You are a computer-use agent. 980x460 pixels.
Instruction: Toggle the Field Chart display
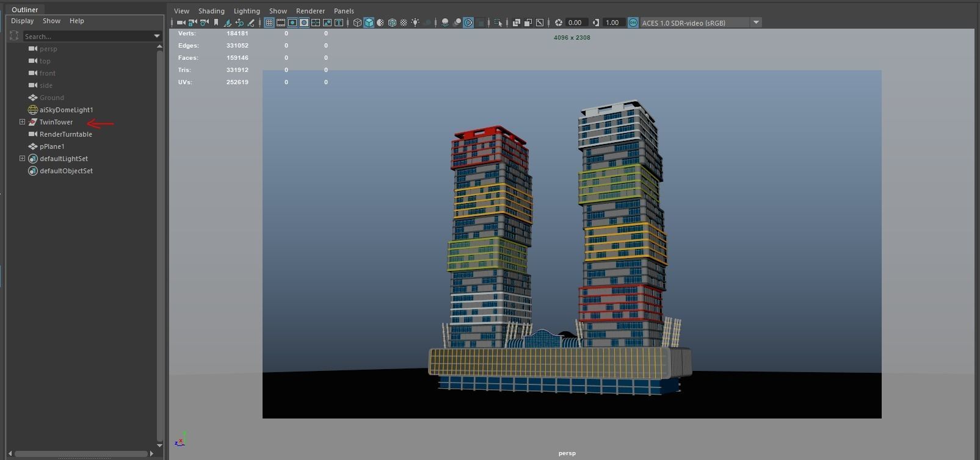[x=316, y=23]
